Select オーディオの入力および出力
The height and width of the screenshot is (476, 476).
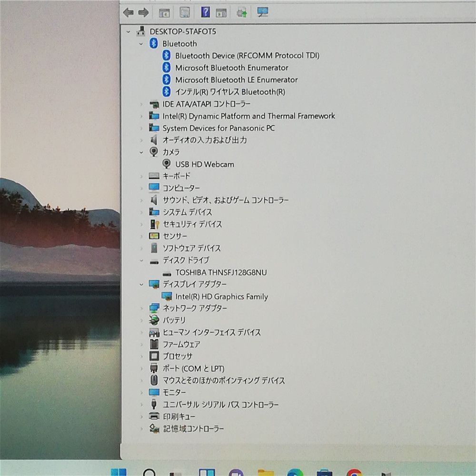tap(205, 140)
